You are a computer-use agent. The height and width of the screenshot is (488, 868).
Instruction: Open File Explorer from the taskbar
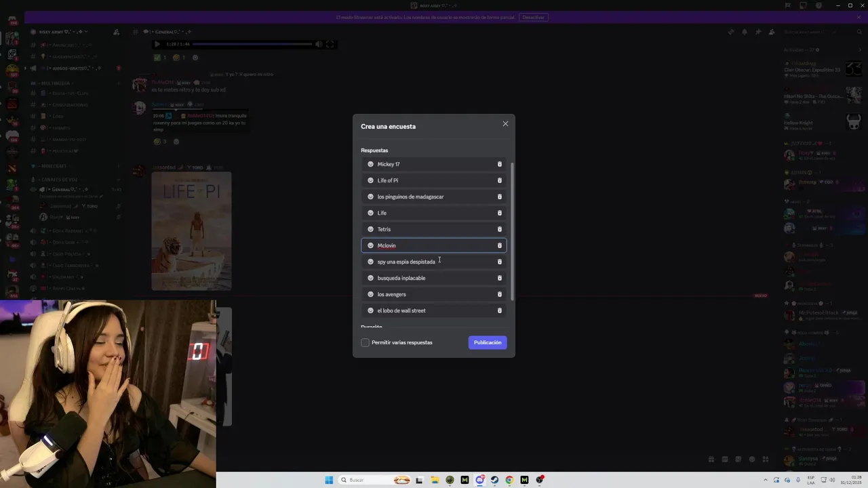(435, 480)
